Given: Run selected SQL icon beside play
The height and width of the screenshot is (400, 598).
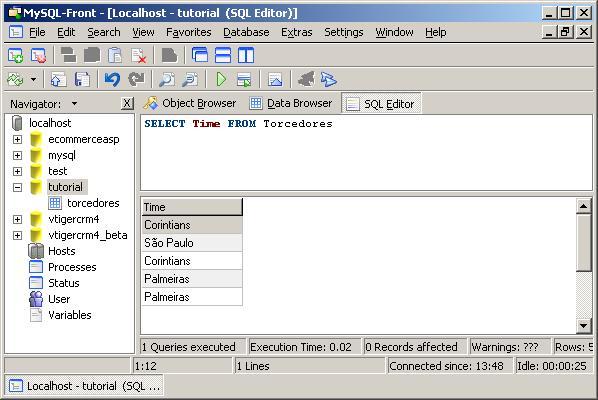Looking at the screenshot, I should (x=244, y=80).
